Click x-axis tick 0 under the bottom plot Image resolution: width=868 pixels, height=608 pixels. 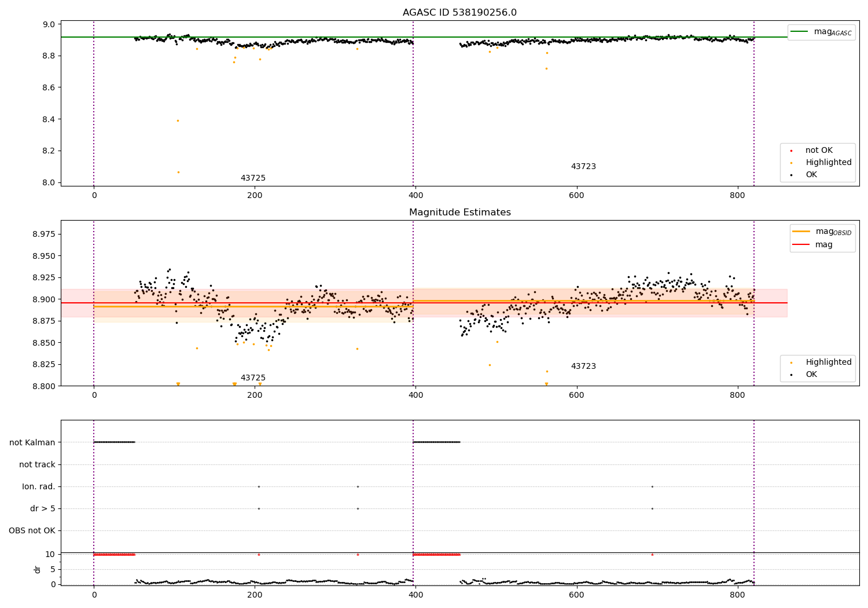[x=94, y=595]
